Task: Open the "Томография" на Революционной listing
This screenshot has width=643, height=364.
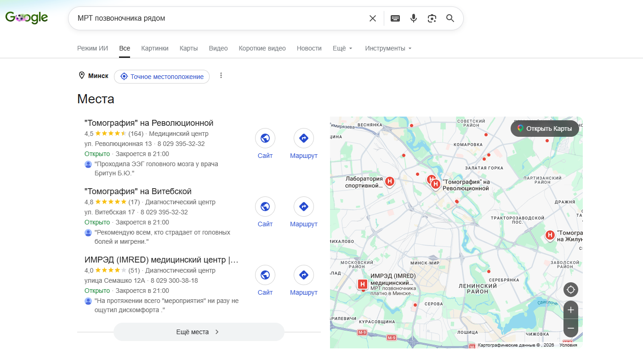Action: [x=149, y=123]
